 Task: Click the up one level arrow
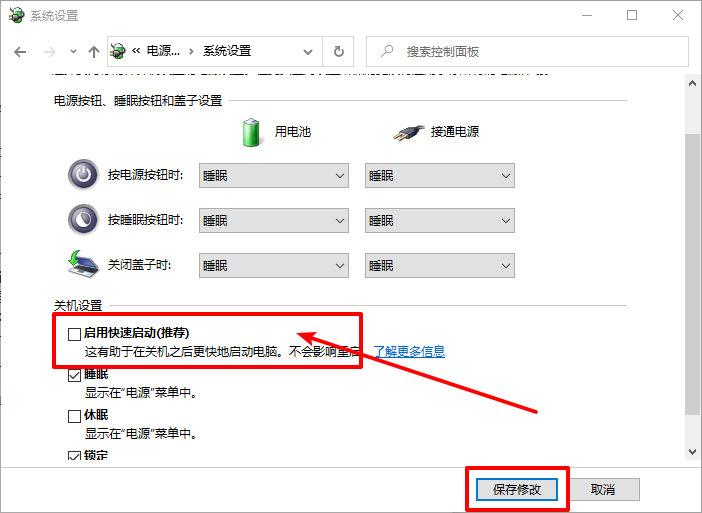pos(93,51)
